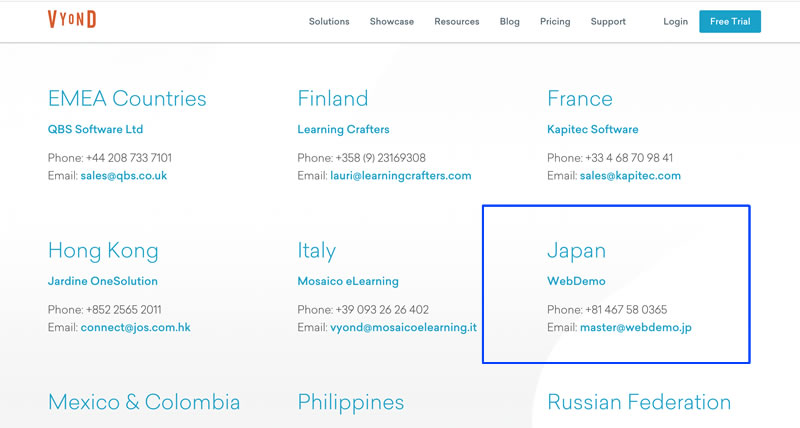
Task: Select the Italy heading
Action: (316, 250)
